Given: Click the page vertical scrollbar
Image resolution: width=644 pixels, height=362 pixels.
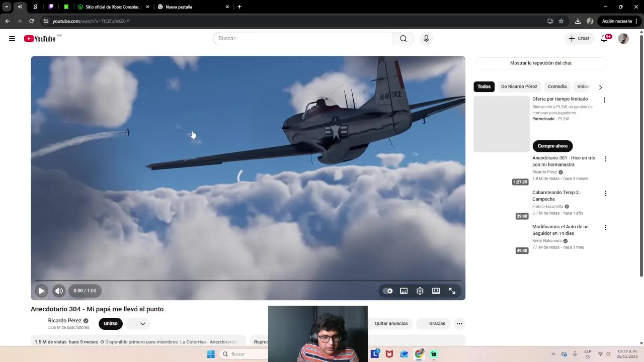Looking at the screenshot, I should (x=641, y=156).
